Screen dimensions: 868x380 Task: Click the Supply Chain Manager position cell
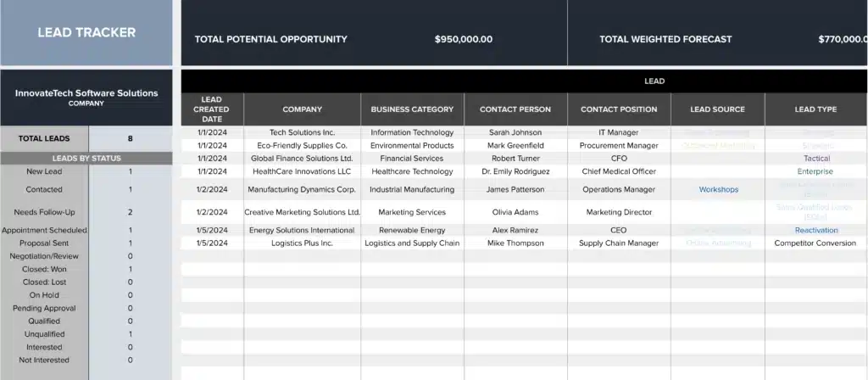tap(619, 243)
